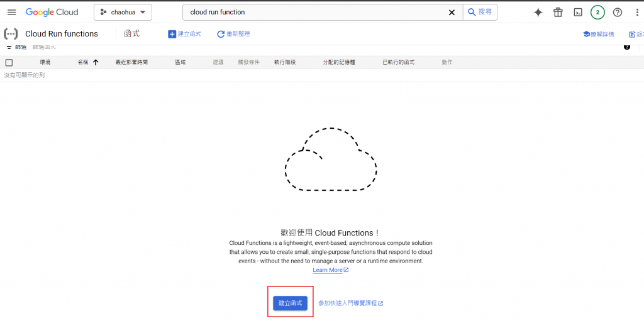This screenshot has width=644, height=326.
Task: Click the Cloud Run functions title text
Action: pyautogui.click(x=62, y=34)
